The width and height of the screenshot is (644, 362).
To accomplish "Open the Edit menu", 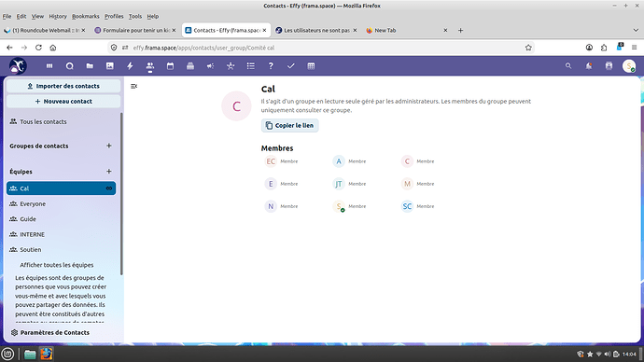I will pyautogui.click(x=21, y=17).
